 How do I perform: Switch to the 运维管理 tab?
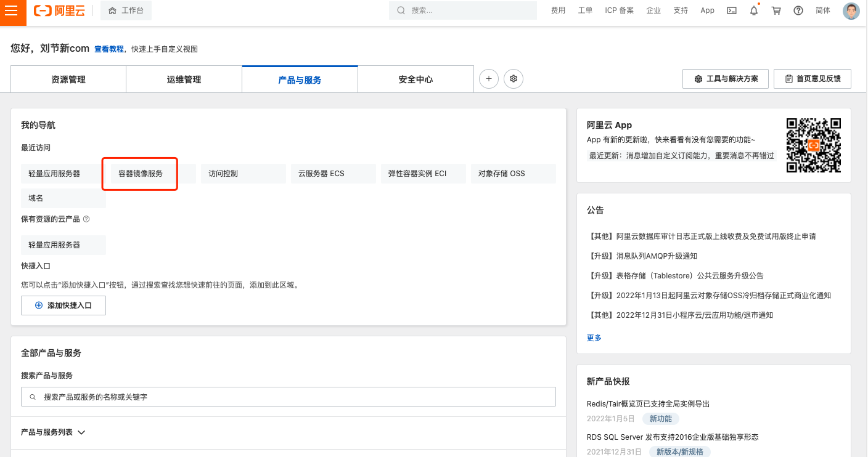click(x=184, y=79)
